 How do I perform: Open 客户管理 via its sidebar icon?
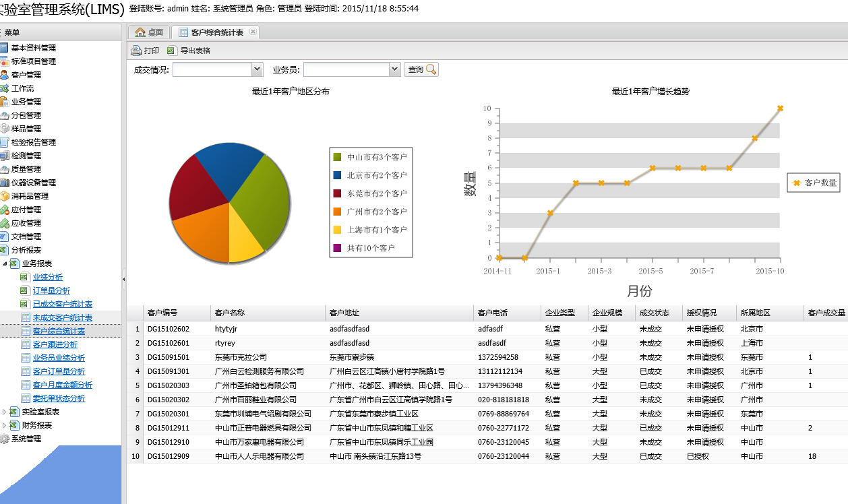click(4, 75)
